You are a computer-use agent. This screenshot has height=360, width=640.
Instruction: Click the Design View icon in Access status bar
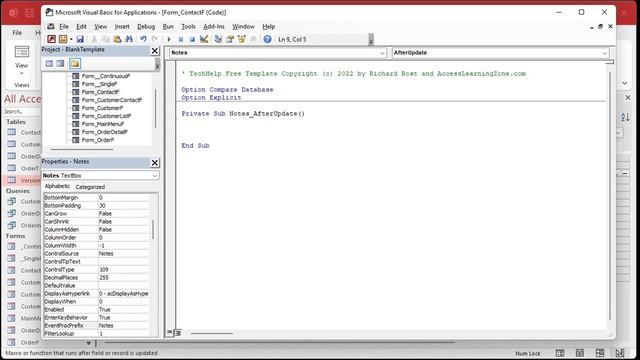(620, 353)
